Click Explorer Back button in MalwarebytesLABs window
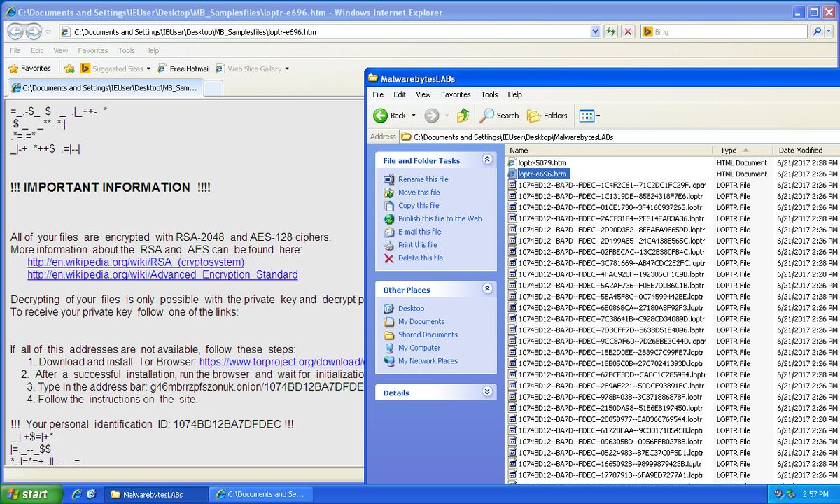Image resolution: width=840 pixels, height=504 pixels. point(391,115)
